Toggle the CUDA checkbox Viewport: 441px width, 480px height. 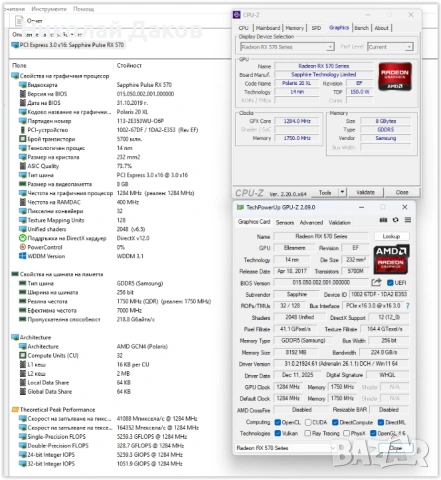click(x=308, y=422)
